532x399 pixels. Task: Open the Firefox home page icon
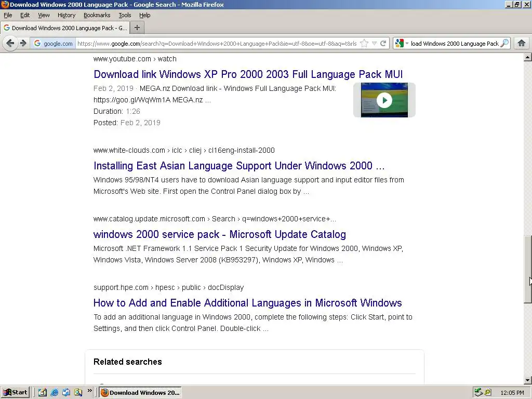pyautogui.click(x=522, y=44)
